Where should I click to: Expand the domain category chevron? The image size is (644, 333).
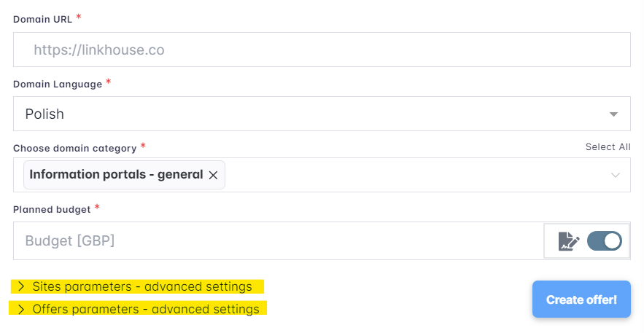tap(616, 175)
